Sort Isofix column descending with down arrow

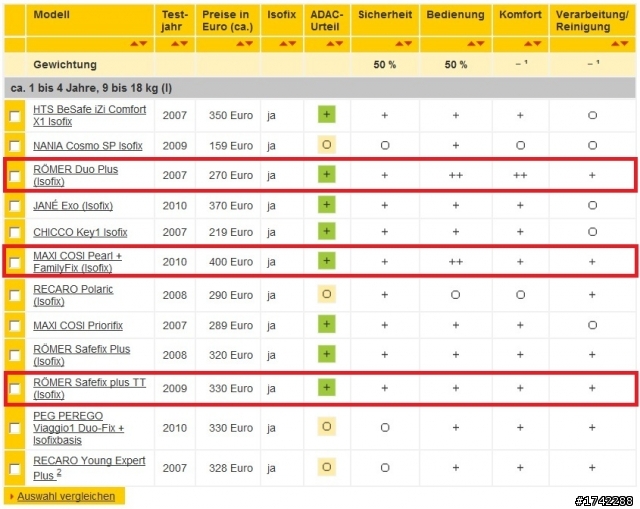pyautogui.click(x=292, y=43)
